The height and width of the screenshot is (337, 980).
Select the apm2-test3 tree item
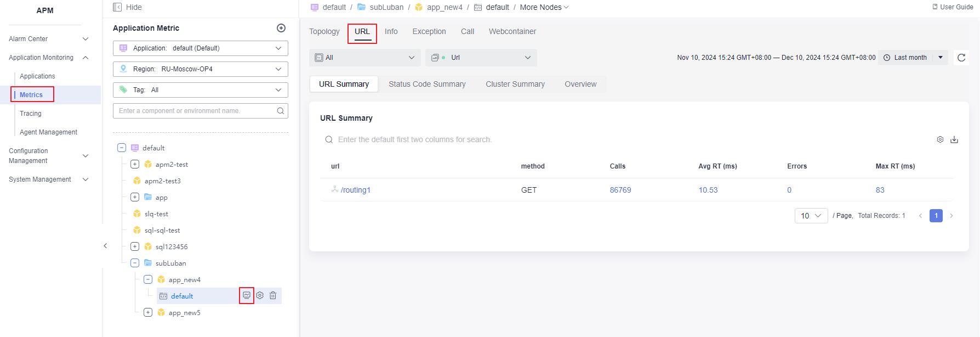[x=162, y=181]
